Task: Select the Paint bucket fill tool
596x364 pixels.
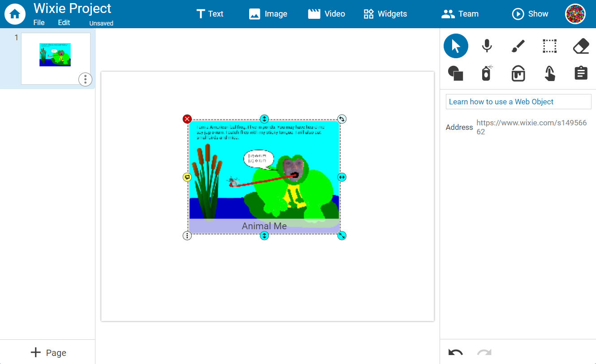Action: [x=518, y=73]
